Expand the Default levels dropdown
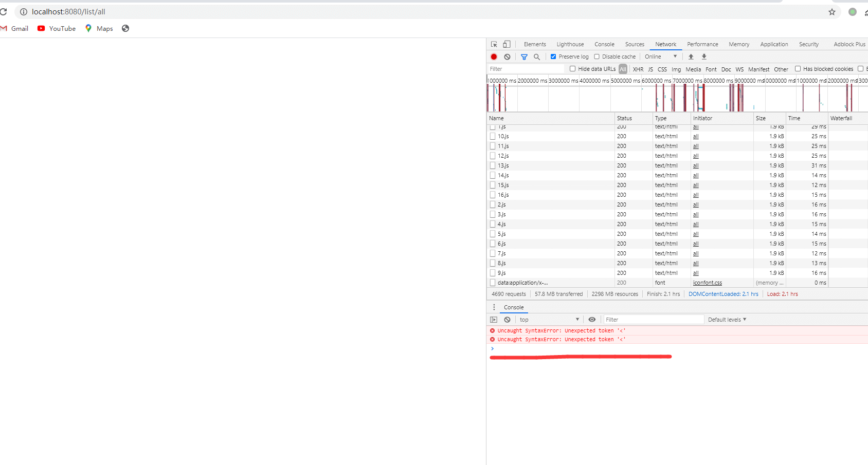The image size is (868, 465). (x=727, y=320)
